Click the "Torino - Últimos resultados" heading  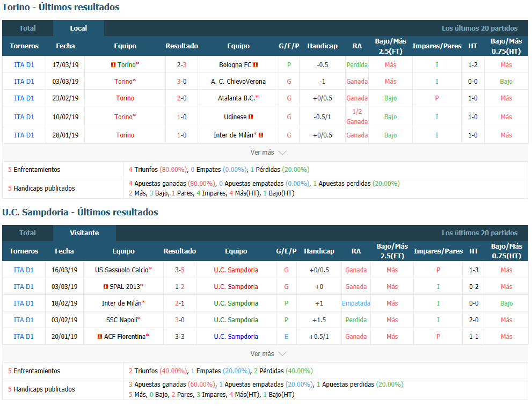click(x=61, y=7)
